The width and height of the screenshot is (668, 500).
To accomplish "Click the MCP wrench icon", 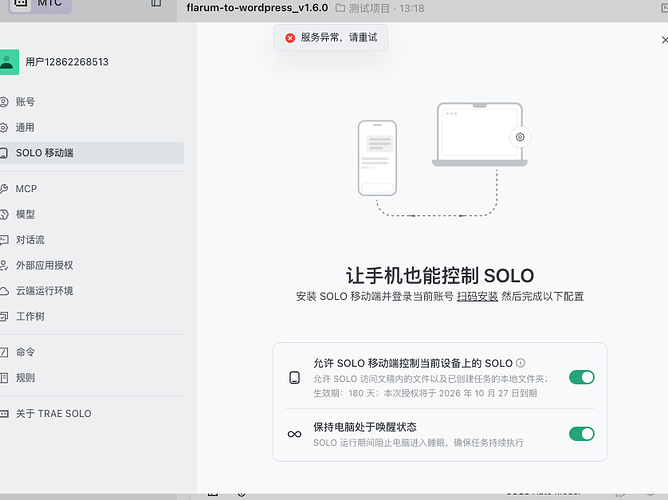I will pos(3,189).
